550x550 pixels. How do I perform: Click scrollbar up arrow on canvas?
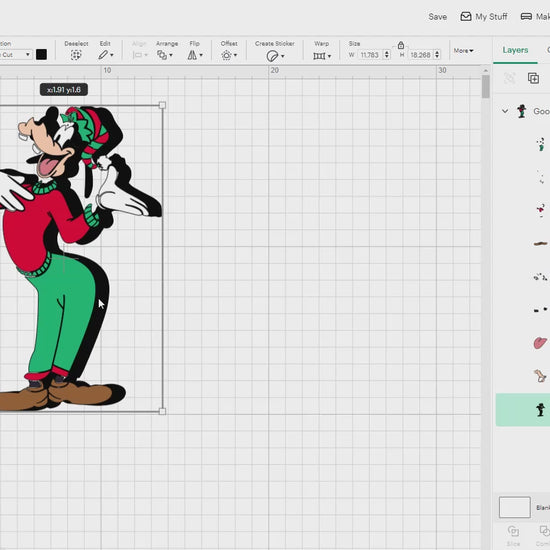coord(485,71)
